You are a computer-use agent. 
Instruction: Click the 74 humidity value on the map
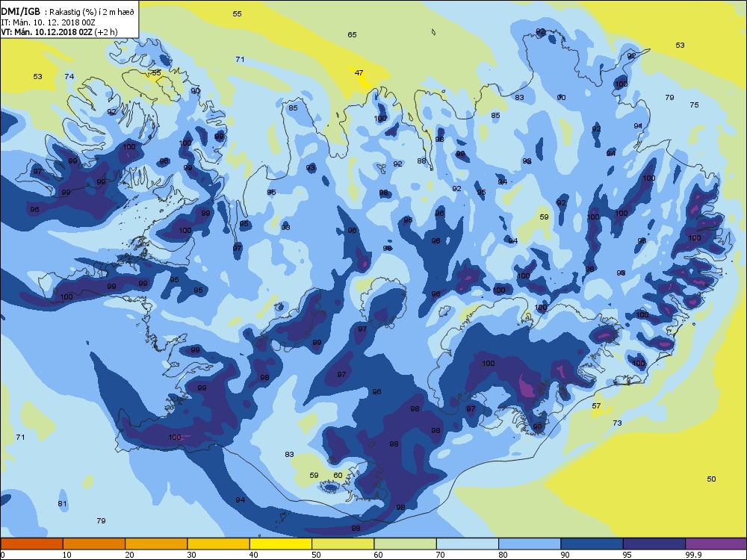[69, 76]
